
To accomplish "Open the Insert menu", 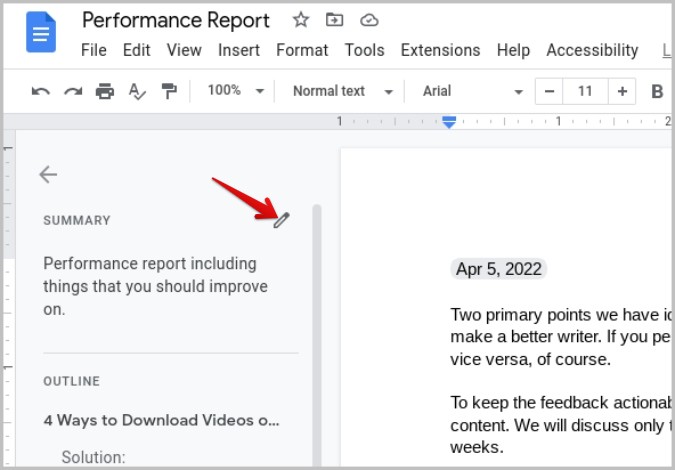I will pyautogui.click(x=238, y=50).
